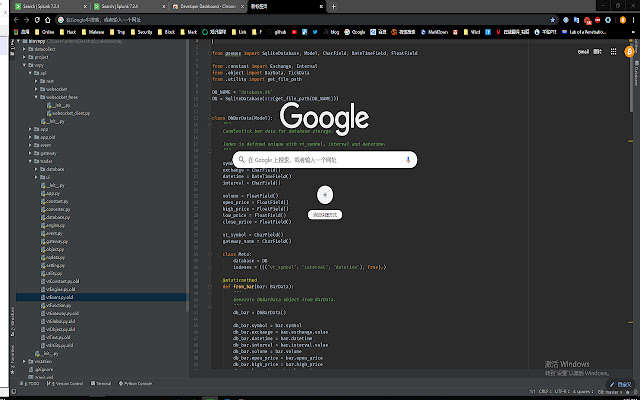Image resolution: width=640 pixels, height=400 pixels.
Task: Open the YouTube bookmark icon
Action: pos(294,32)
